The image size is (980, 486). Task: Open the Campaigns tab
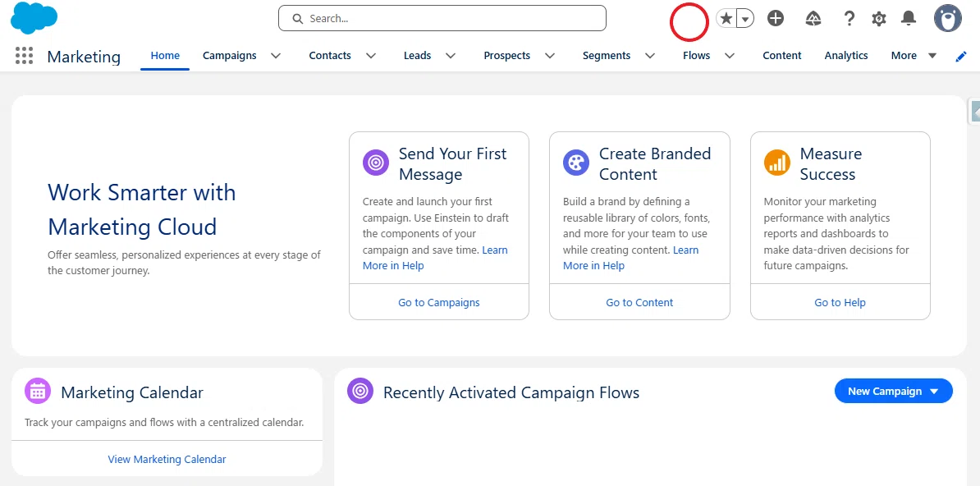(229, 56)
